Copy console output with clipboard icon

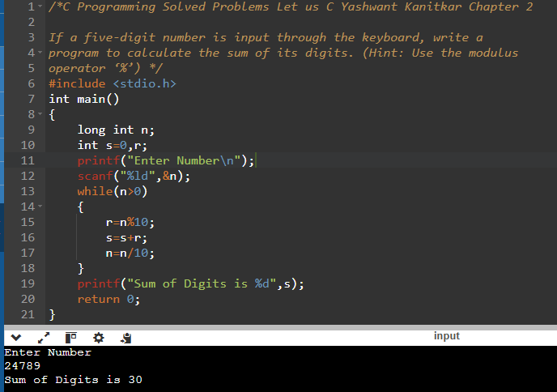point(125,338)
